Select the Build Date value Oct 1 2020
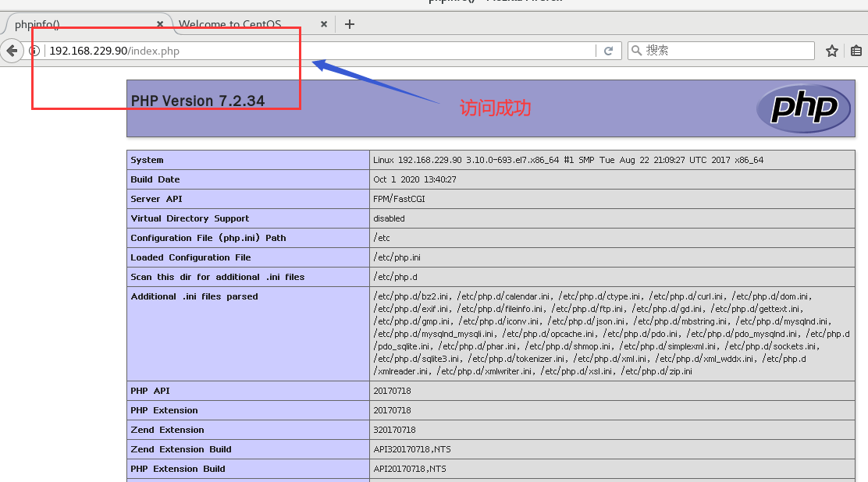Image resolution: width=868 pixels, height=482 pixels. pos(414,179)
